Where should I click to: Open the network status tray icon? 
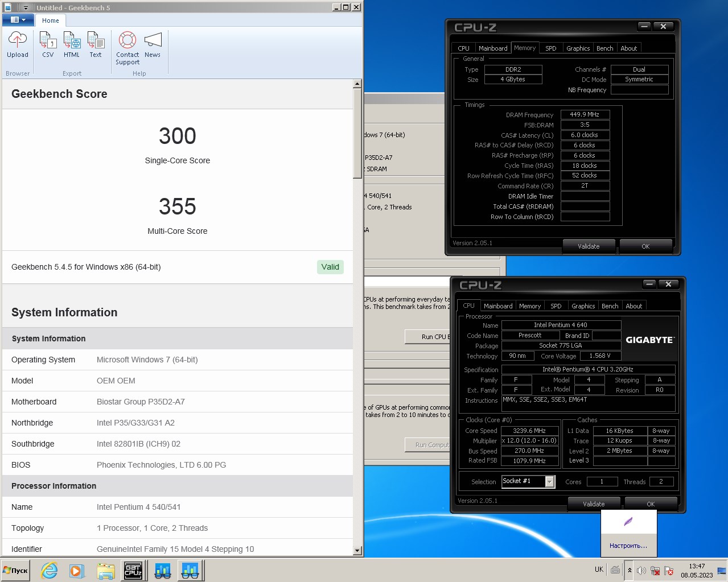pyautogui.click(x=655, y=571)
